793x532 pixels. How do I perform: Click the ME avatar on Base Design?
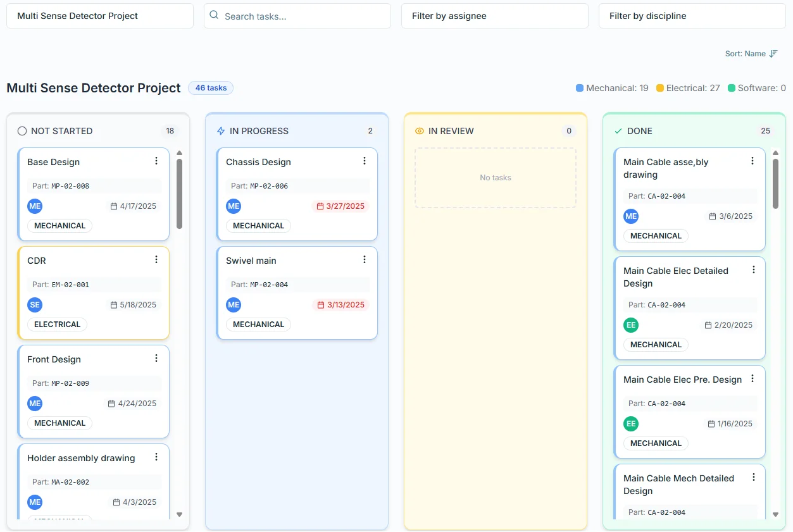(x=35, y=206)
